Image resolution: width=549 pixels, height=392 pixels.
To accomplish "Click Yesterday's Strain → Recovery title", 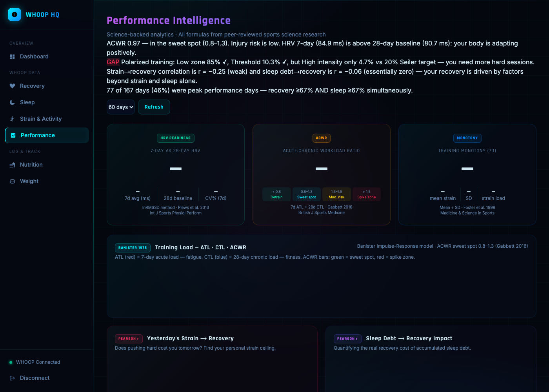I will pyautogui.click(x=190, y=338).
